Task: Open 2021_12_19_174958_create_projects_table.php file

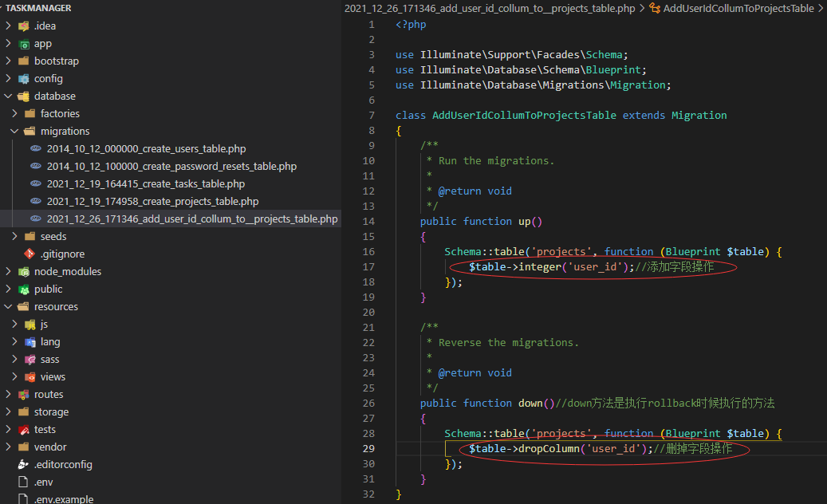Action: tap(152, 201)
